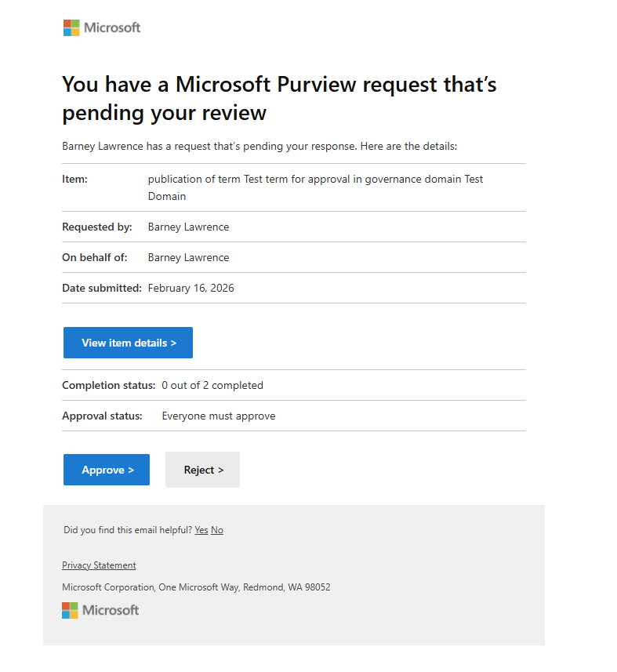Click the 'Approval status:' label
Image resolution: width=617 pixels, height=672 pixels.
click(x=102, y=416)
